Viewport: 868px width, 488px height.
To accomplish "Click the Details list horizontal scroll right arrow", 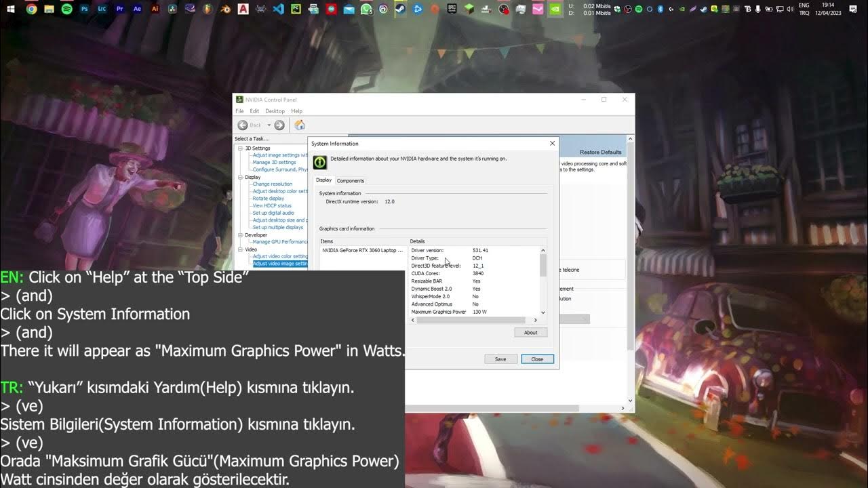I will point(535,320).
